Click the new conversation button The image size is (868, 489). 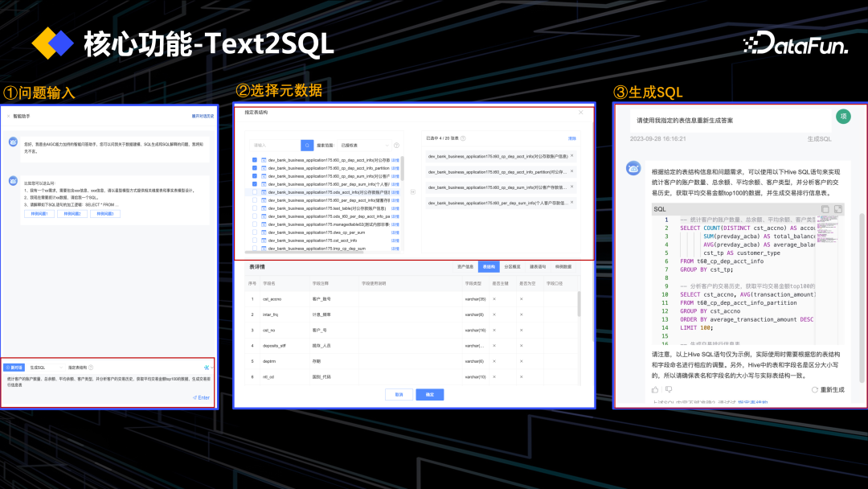click(14, 368)
